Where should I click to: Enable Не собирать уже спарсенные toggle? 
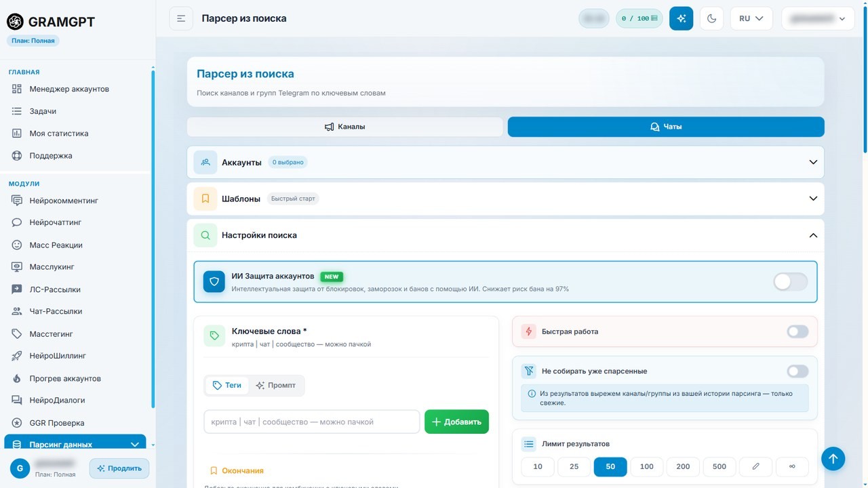(x=797, y=371)
